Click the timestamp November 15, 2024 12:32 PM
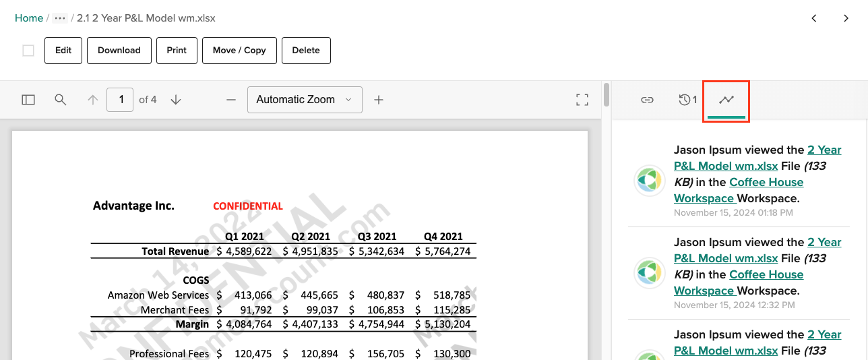 (733, 305)
